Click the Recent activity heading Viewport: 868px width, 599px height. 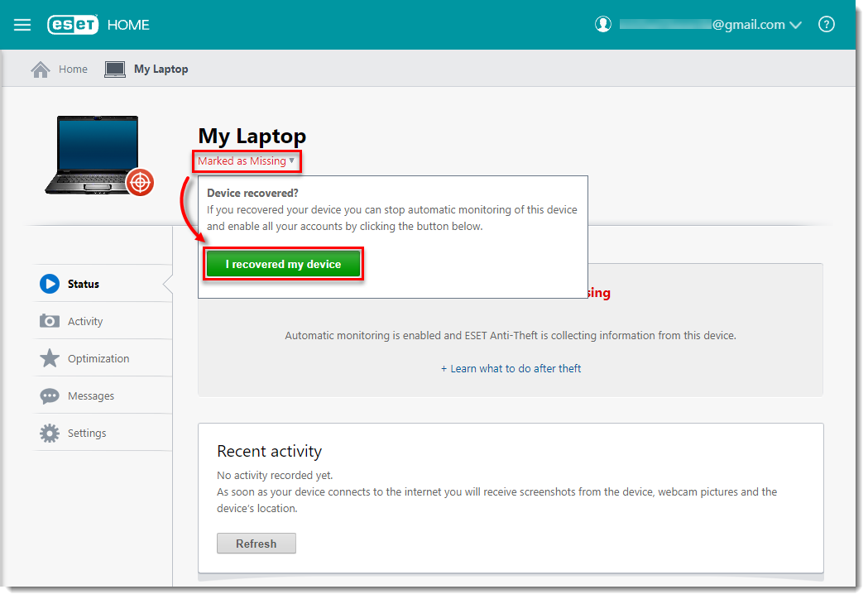(x=269, y=451)
